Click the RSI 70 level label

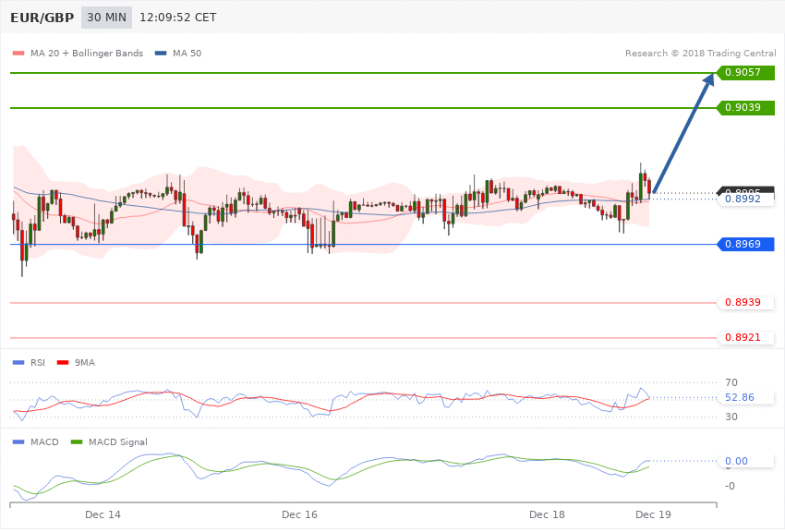click(731, 383)
